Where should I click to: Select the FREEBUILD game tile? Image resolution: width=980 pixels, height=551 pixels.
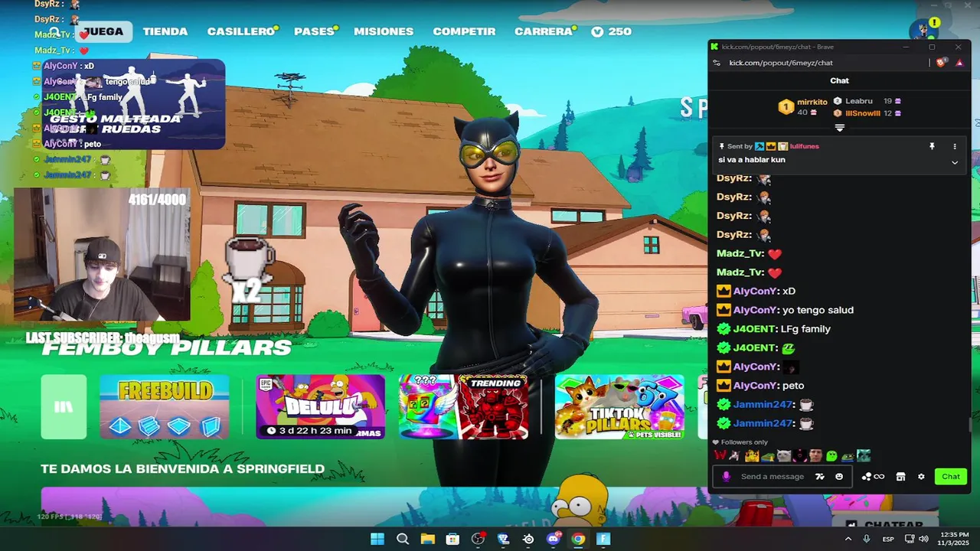point(165,406)
